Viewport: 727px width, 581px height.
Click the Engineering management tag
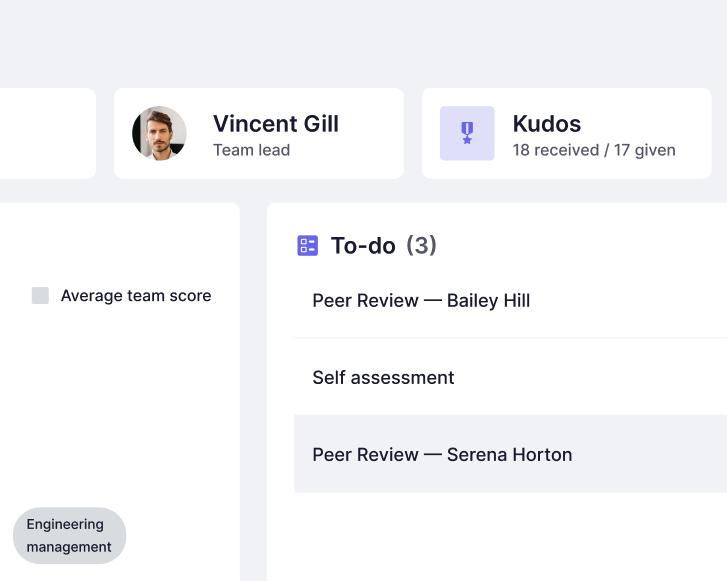pos(69,536)
